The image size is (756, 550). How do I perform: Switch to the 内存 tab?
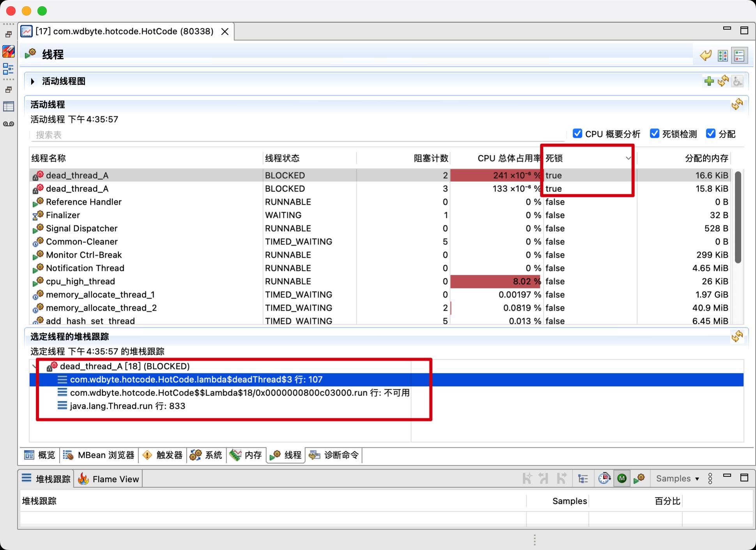[246, 455]
